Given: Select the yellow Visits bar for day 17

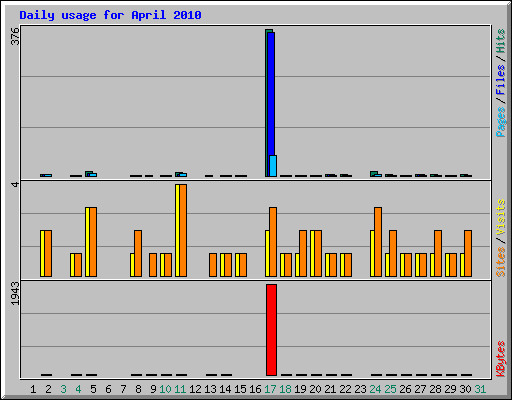Looking at the screenshot, I should 267,253.
